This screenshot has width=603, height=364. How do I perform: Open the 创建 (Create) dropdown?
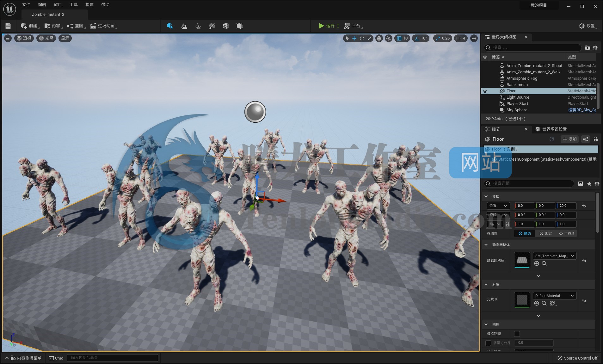pyautogui.click(x=30, y=26)
